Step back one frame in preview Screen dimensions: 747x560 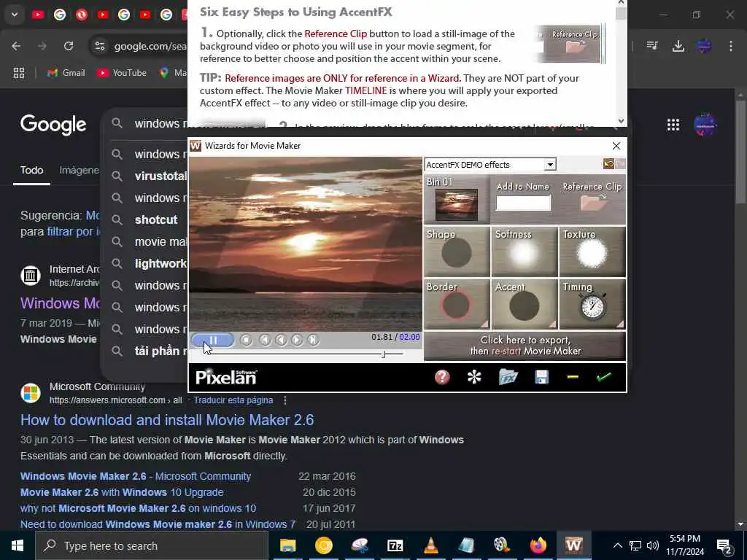(281, 340)
